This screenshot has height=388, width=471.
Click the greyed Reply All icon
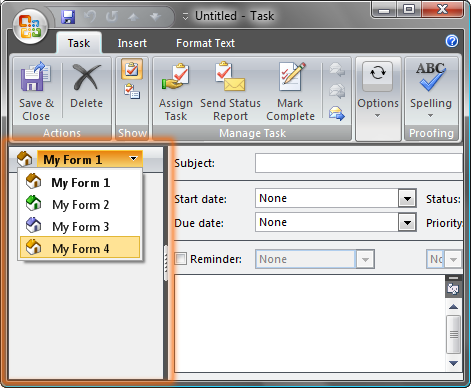[x=337, y=91]
